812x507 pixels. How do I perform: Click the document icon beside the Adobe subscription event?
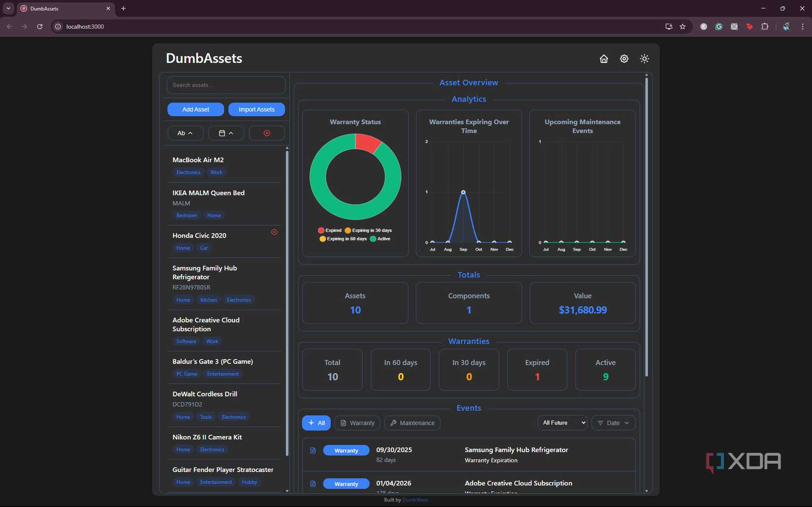click(x=313, y=484)
